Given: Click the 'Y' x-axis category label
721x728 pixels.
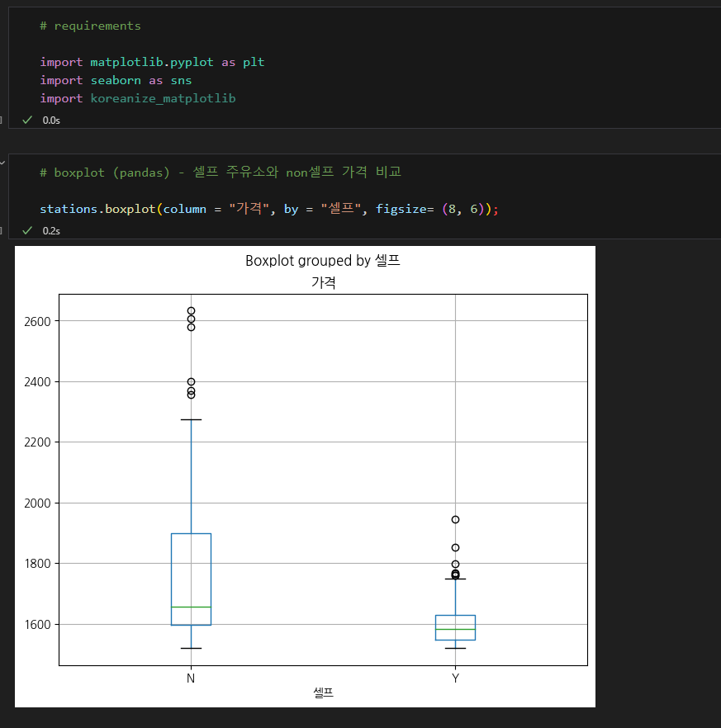Looking at the screenshot, I should (x=455, y=678).
